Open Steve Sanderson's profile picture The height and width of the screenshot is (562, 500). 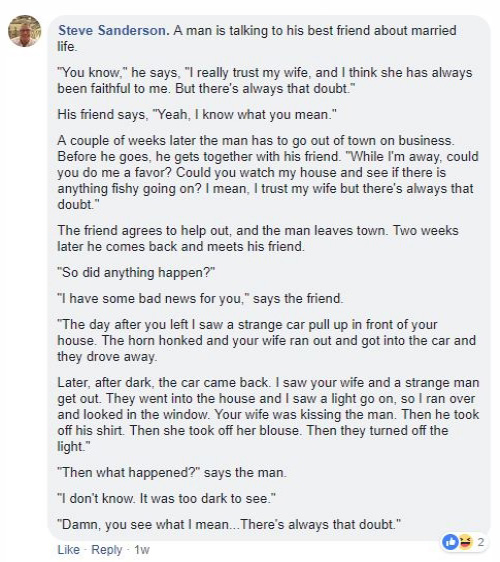click(24, 31)
